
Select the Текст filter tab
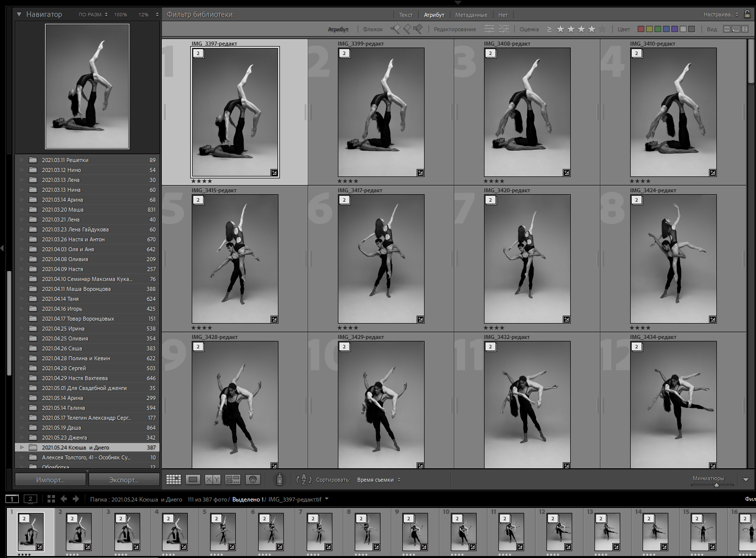click(x=406, y=15)
